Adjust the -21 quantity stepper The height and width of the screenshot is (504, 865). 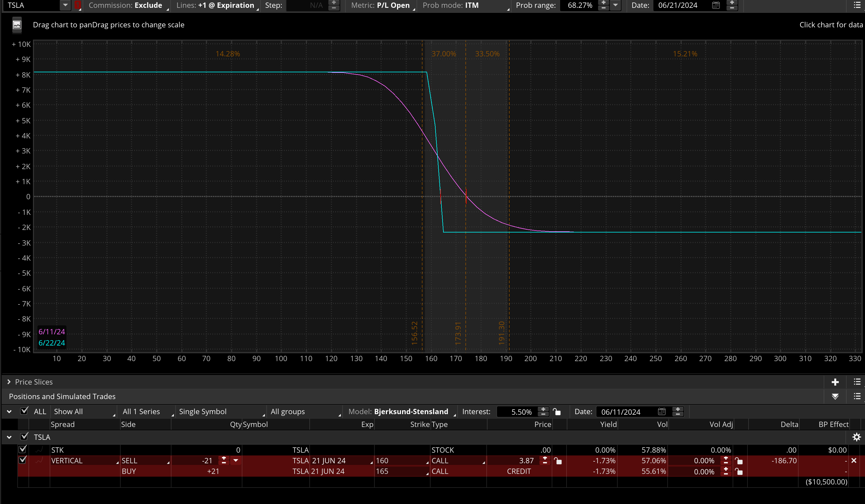coord(224,460)
